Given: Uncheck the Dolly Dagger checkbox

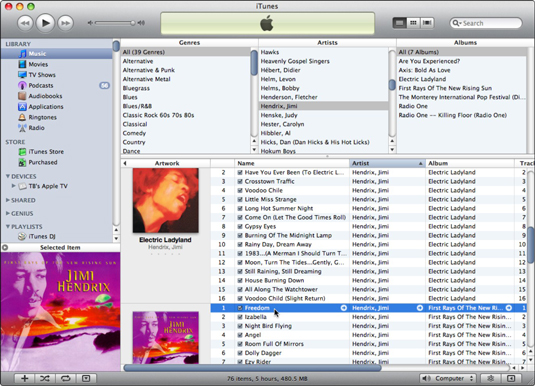Looking at the screenshot, I should (x=240, y=353).
